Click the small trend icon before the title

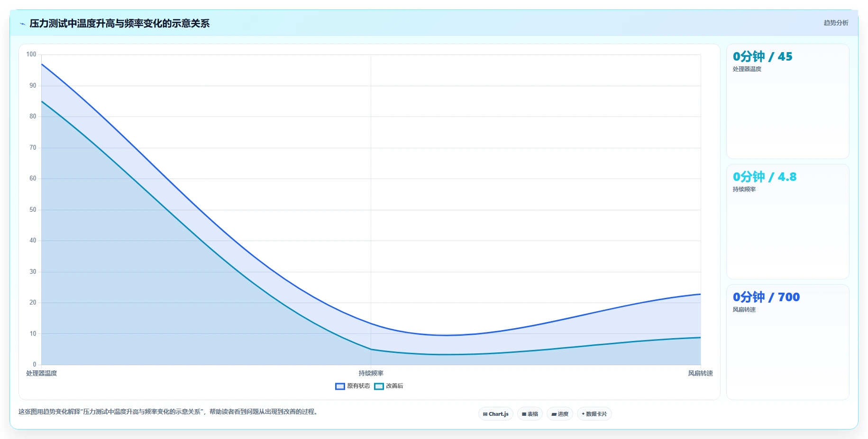[22, 24]
